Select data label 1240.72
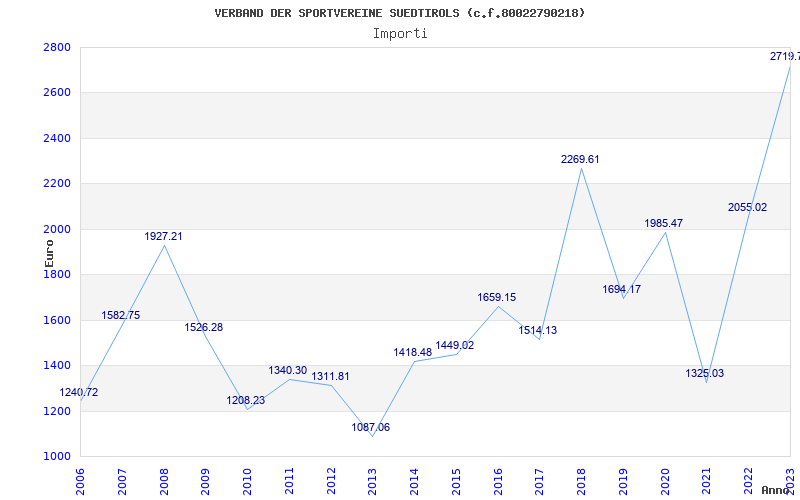 pyautogui.click(x=79, y=392)
